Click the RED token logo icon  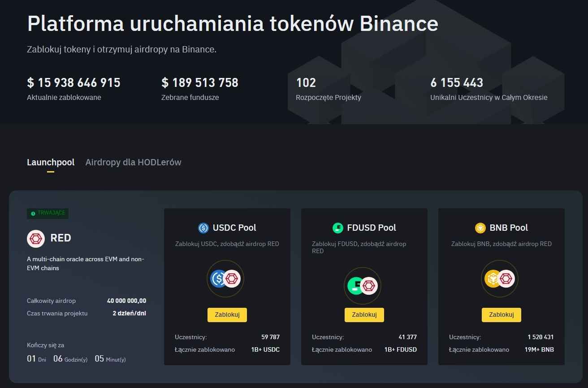click(36, 238)
